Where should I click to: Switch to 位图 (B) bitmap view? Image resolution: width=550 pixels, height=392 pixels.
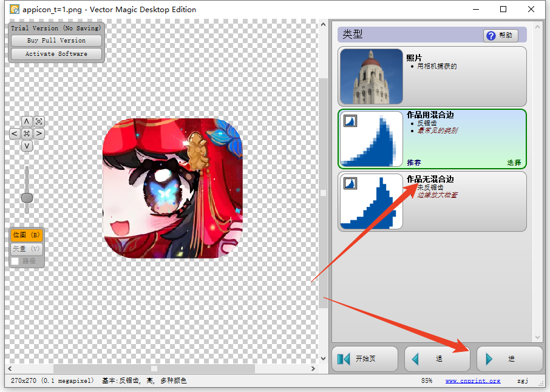tap(27, 235)
